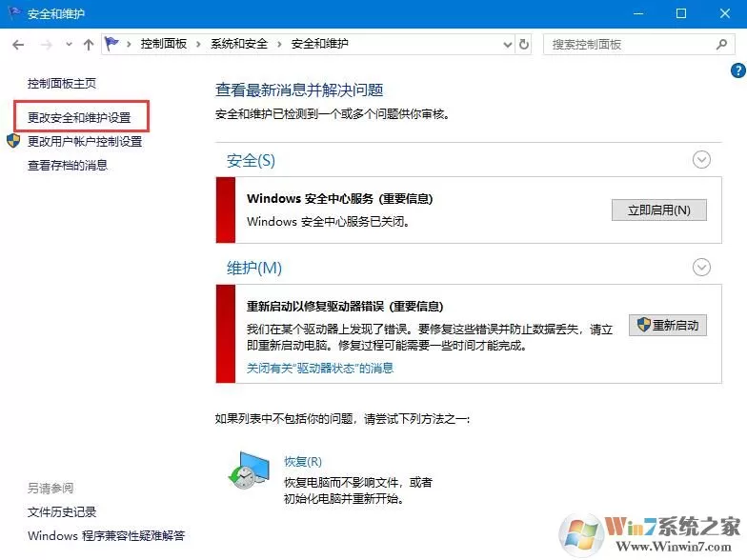Viewport: 747px width, 560px height.
Task: Click the refresh icon in address bar
Action: (524, 44)
